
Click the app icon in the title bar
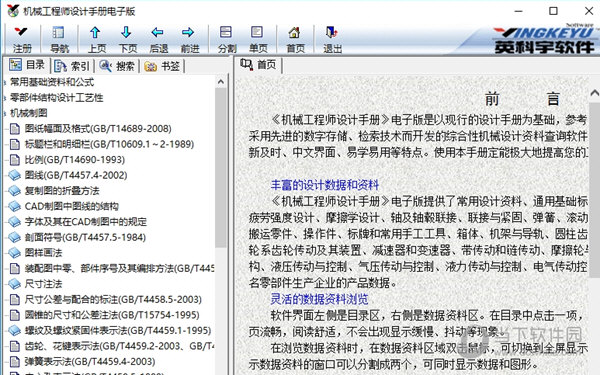[13, 11]
